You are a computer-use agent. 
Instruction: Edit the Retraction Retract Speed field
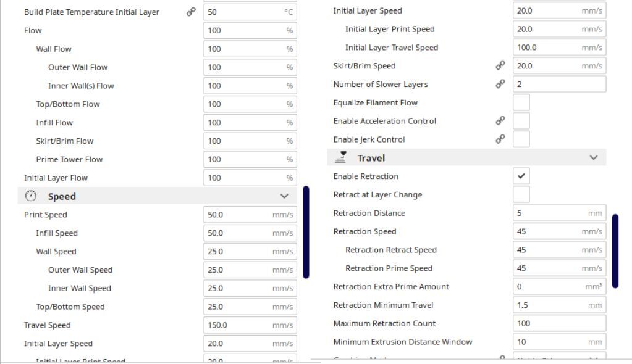click(x=560, y=250)
